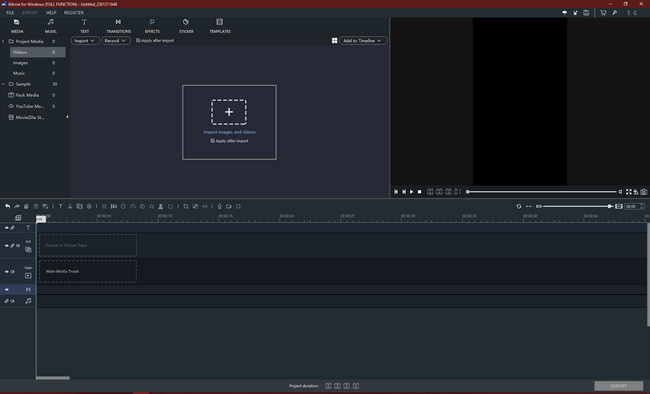Play the preview
Image resolution: width=650 pixels, height=394 pixels.
(x=412, y=192)
